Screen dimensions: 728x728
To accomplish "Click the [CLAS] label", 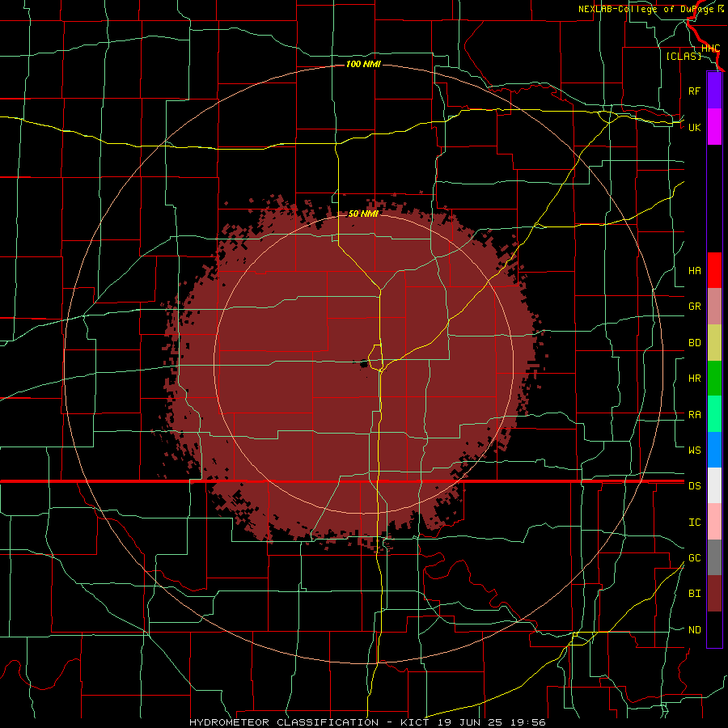I will pos(684,56).
